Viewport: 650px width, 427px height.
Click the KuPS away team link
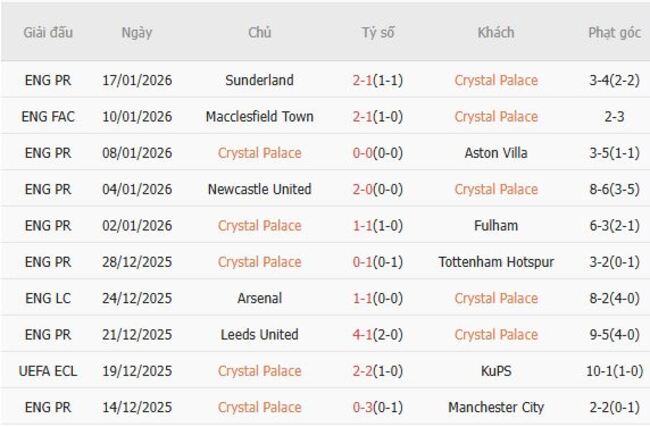[x=495, y=371]
